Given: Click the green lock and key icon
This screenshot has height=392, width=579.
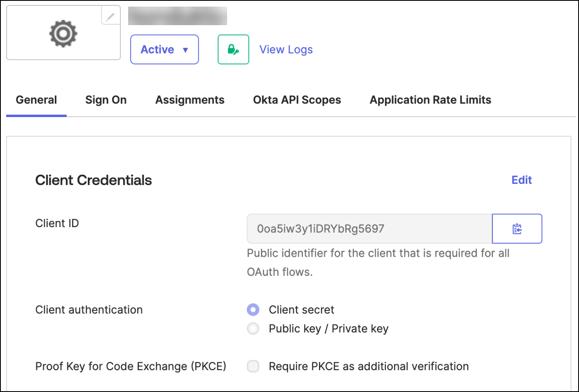Looking at the screenshot, I should 233,49.
